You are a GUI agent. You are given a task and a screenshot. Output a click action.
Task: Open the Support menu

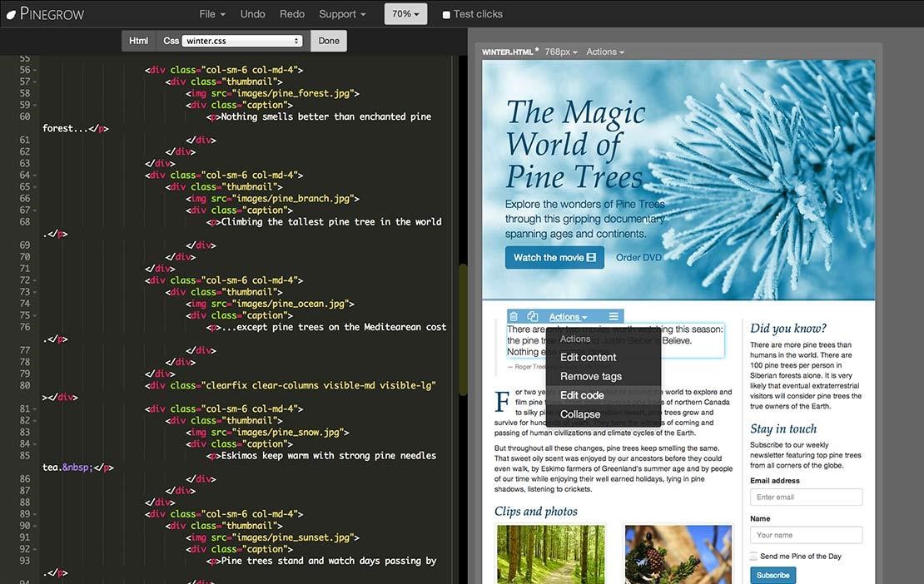point(341,13)
